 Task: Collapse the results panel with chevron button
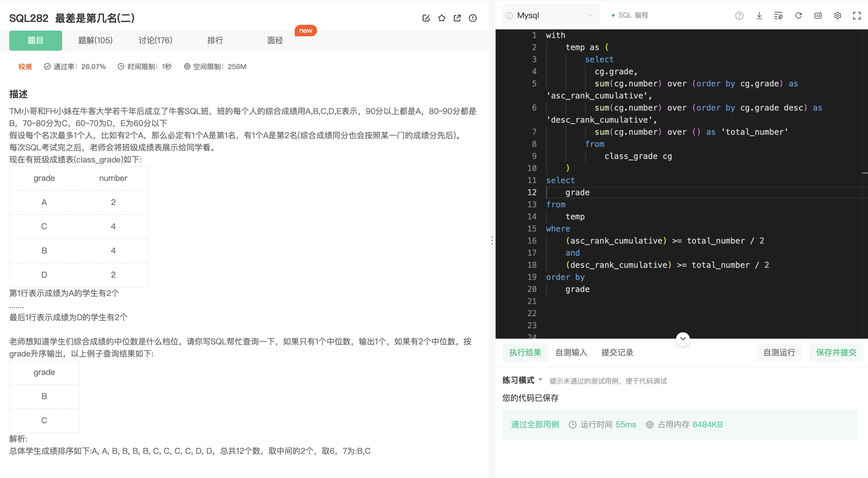coord(683,338)
